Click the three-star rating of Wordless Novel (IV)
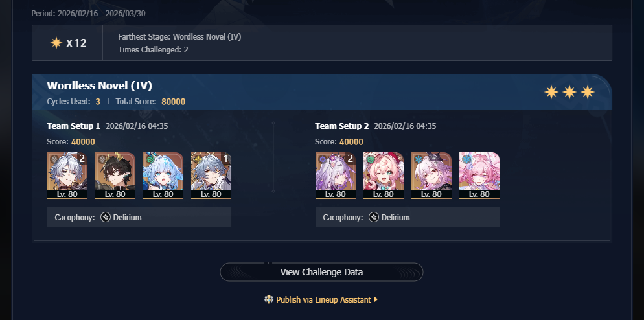 point(569,92)
